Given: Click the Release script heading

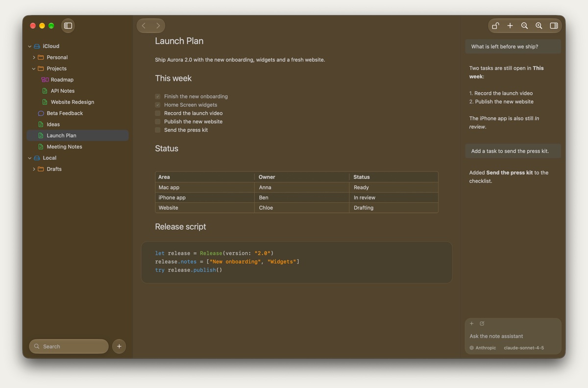Looking at the screenshot, I should click(x=180, y=227).
